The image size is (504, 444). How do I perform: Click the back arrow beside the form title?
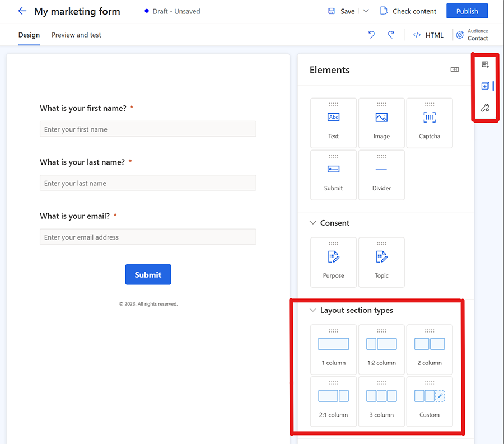click(x=22, y=11)
